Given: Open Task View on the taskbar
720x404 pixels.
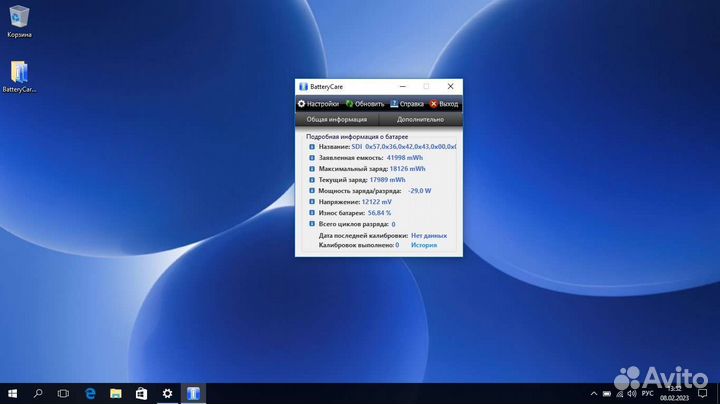Looking at the screenshot, I should tap(65, 393).
